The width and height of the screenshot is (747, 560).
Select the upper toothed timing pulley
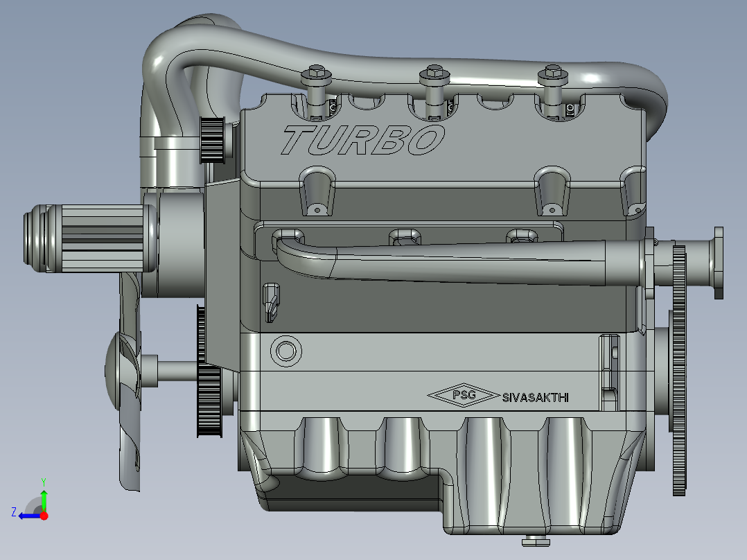213,140
